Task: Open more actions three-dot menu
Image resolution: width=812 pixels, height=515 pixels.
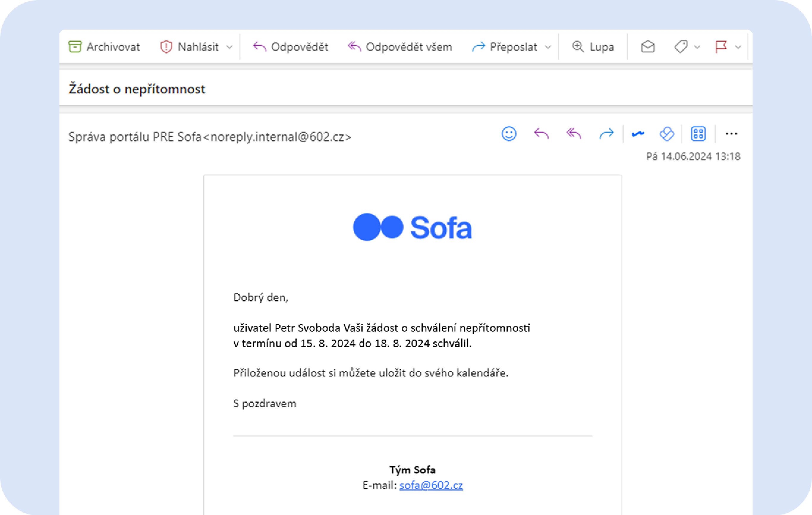Action: (x=731, y=134)
